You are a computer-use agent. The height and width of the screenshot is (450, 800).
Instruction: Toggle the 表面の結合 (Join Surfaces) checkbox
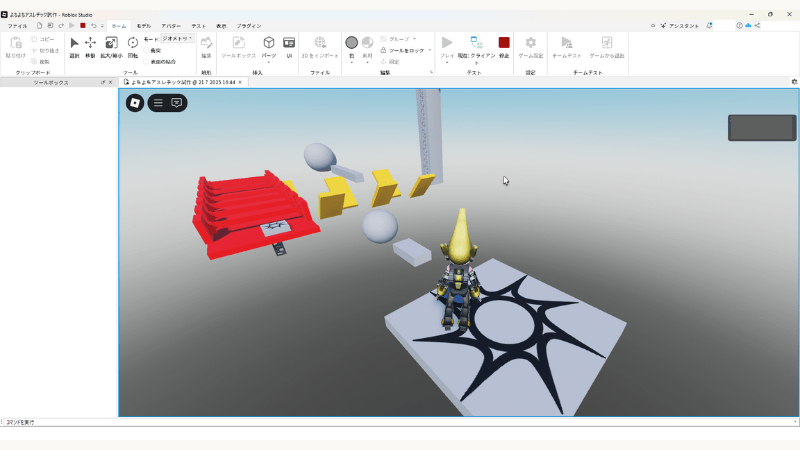pyautogui.click(x=146, y=62)
